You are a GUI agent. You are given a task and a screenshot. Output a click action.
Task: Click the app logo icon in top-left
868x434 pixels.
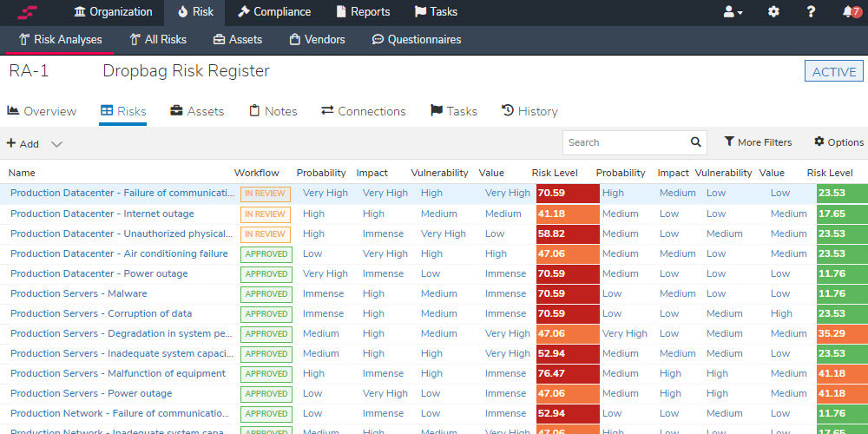(28, 12)
